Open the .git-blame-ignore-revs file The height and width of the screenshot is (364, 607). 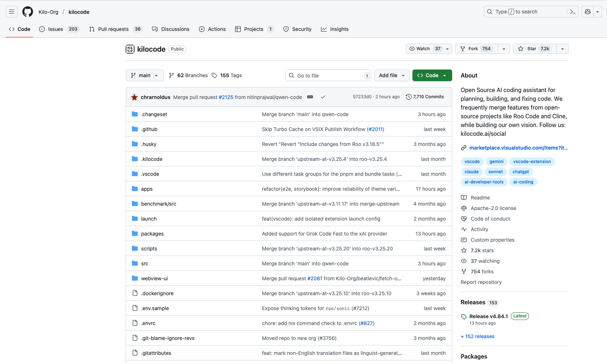coord(168,338)
